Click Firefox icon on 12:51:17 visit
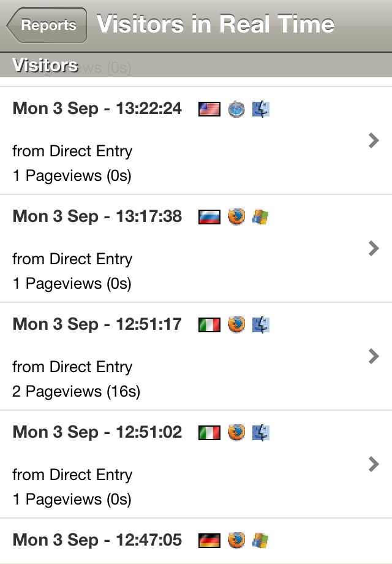Screen dimensions: 392x564 pyautogui.click(x=236, y=325)
